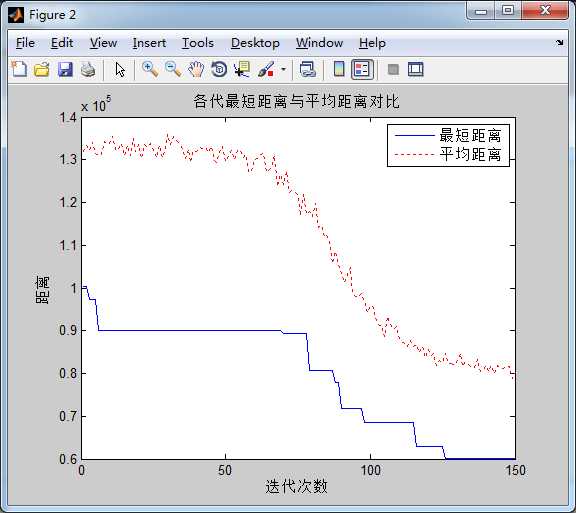The width and height of the screenshot is (576, 513).
Task: Click the legend entry 最短距离
Action: click(x=470, y=135)
